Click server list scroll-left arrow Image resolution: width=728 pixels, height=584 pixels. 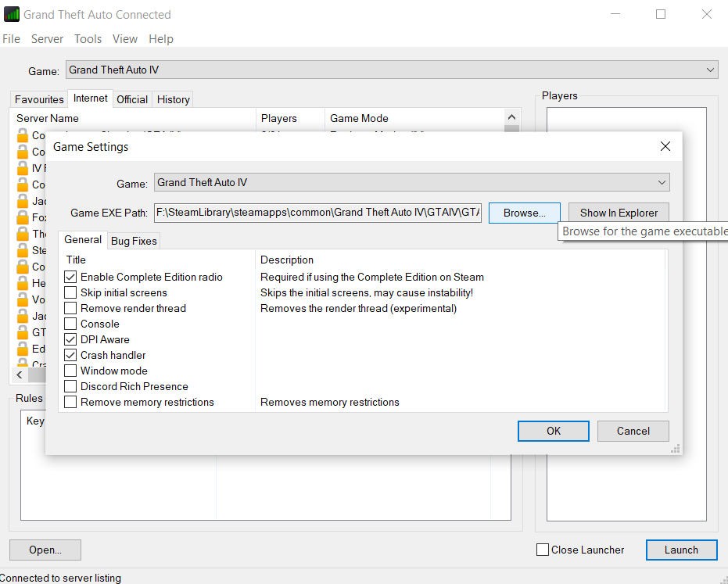[x=19, y=374]
